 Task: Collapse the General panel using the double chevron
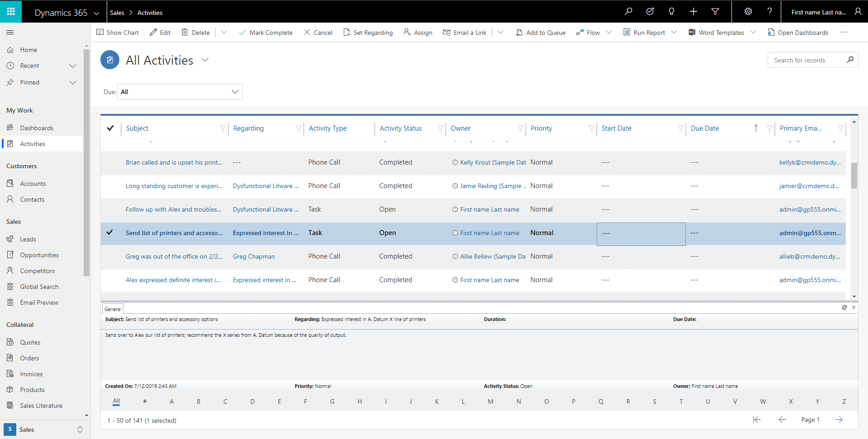click(854, 307)
